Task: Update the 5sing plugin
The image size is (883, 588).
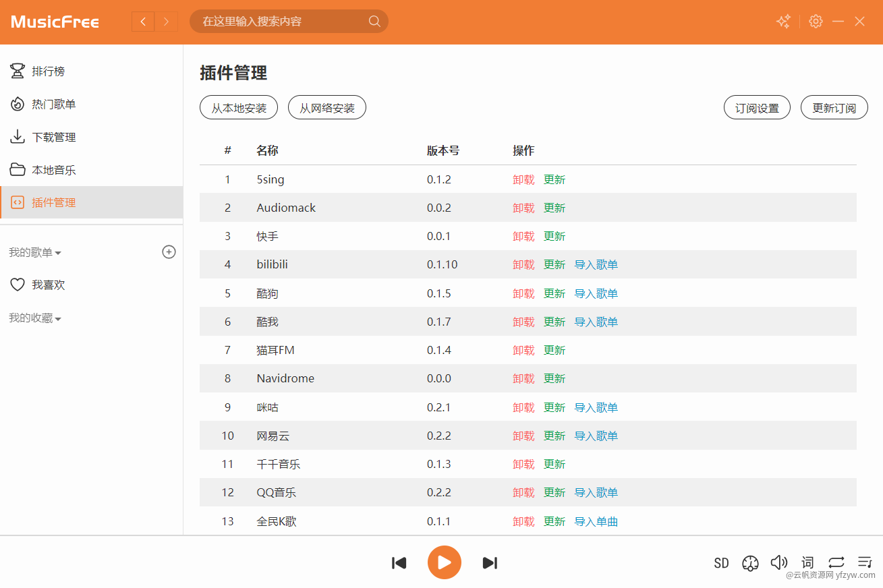Action: (554, 179)
